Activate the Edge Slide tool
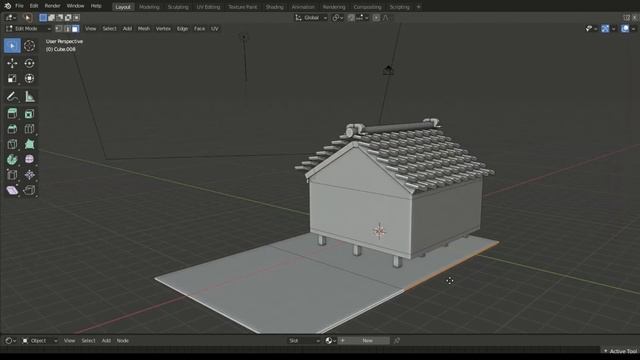Viewport: 640px width, 360px height. pyautogui.click(x=12, y=175)
